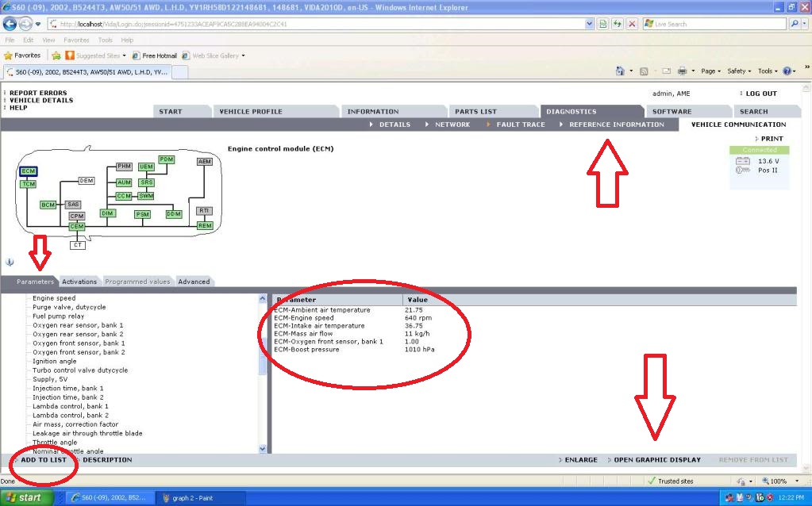The image size is (812, 506).
Task: Switch to the Activations tab
Action: 79,282
